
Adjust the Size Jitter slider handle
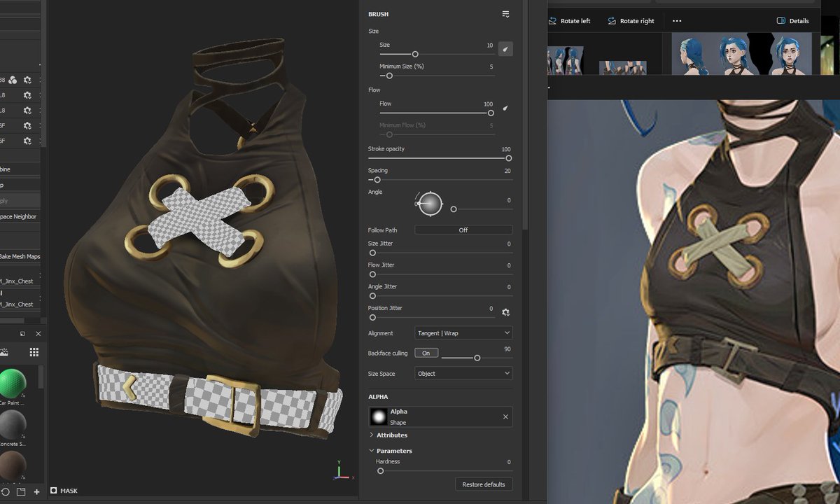point(372,253)
